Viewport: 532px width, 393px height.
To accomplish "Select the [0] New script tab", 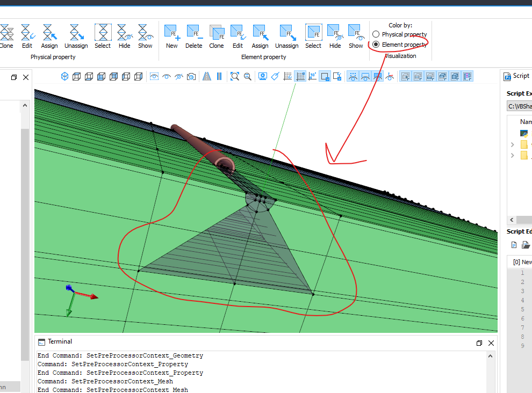I will tap(522, 262).
